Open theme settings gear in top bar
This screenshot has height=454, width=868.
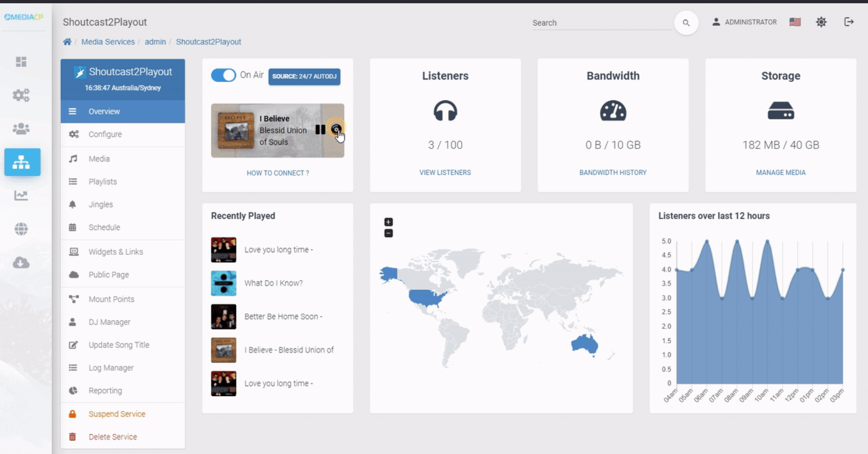(x=821, y=22)
